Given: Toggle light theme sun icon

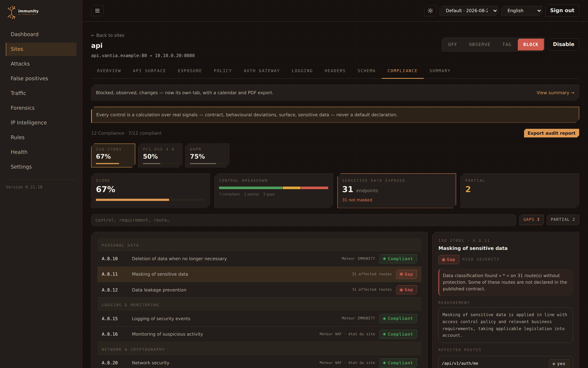Looking at the screenshot, I should pyautogui.click(x=430, y=11).
